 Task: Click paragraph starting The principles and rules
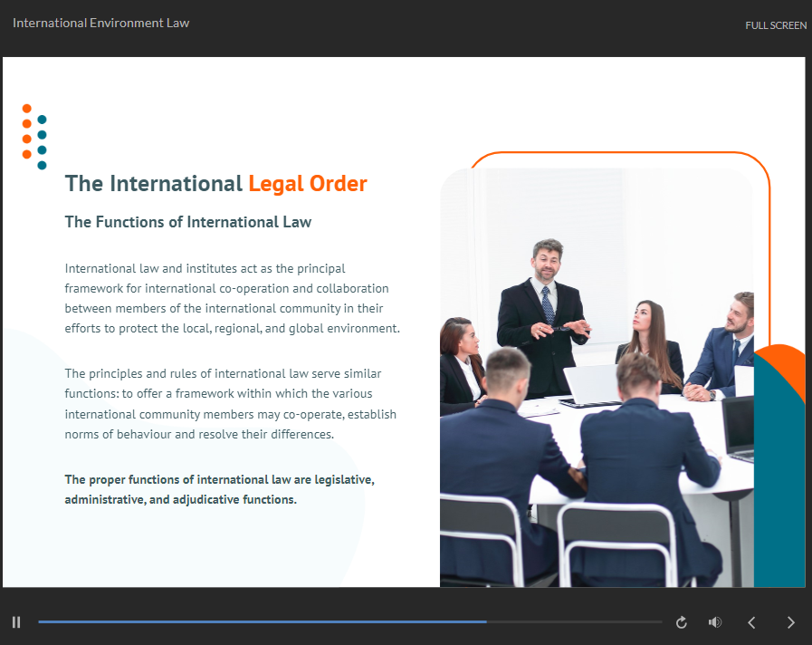pos(231,404)
